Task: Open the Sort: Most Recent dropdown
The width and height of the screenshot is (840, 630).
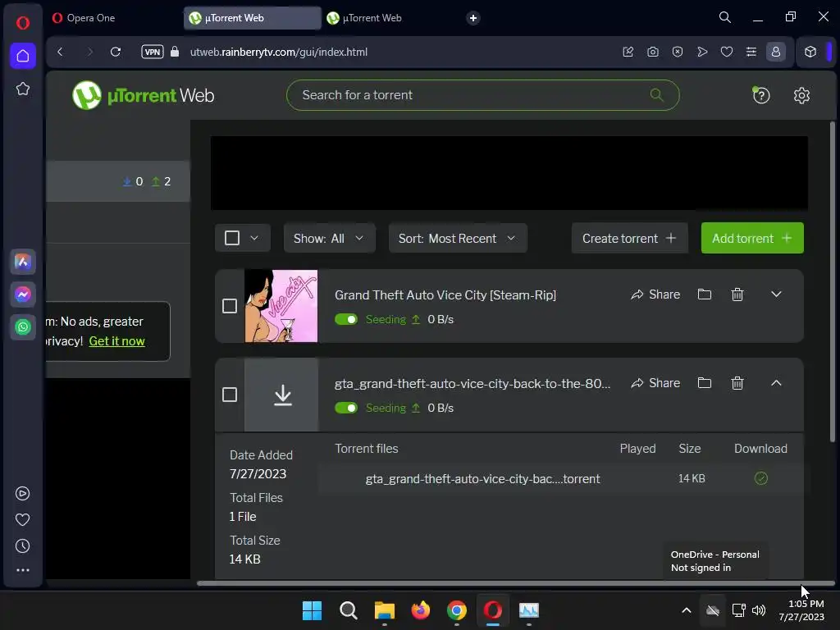Action: (x=458, y=239)
